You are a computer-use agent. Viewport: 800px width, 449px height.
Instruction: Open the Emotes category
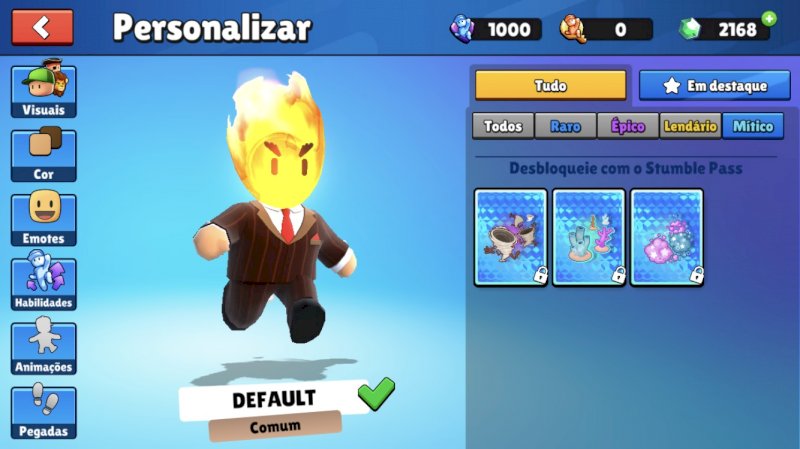click(x=43, y=219)
